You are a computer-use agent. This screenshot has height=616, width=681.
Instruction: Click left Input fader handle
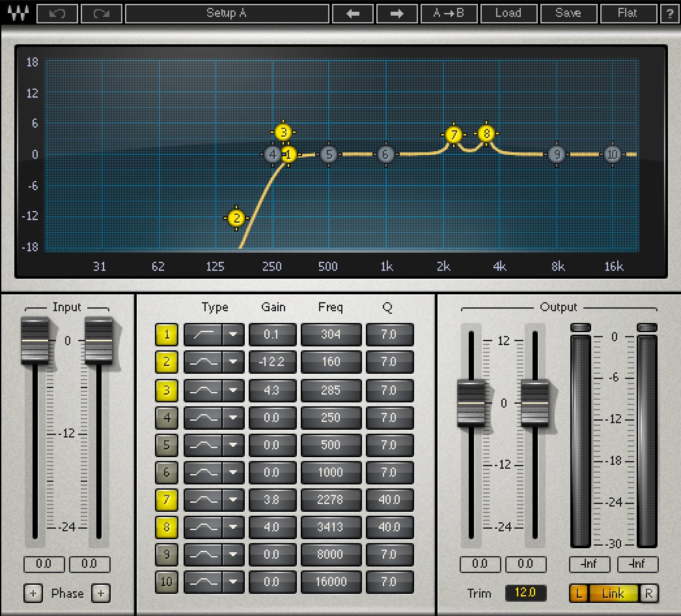35,341
